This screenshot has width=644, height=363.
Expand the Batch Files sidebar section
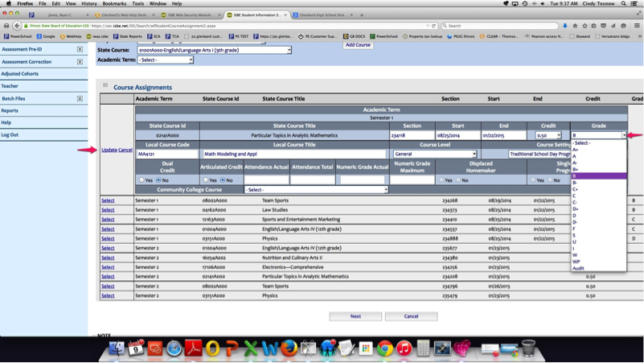tap(80, 98)
